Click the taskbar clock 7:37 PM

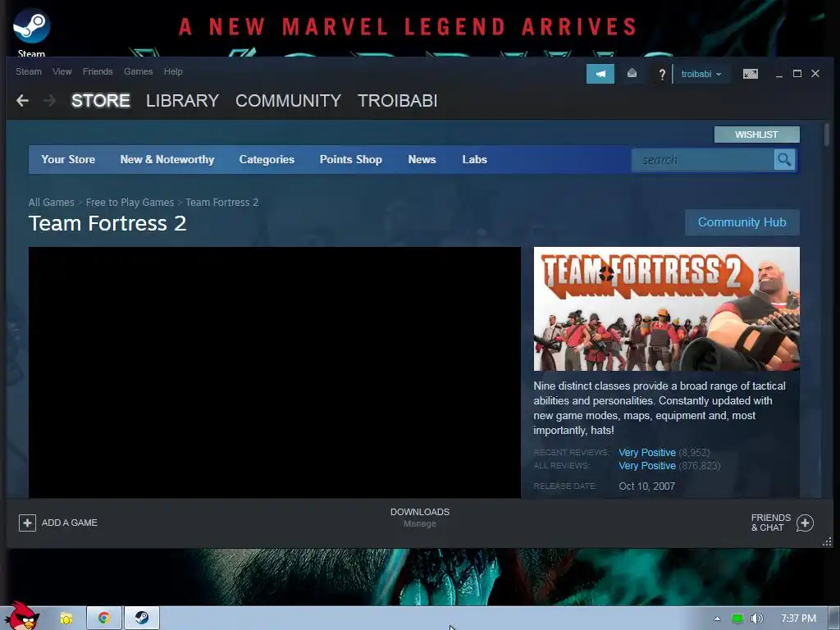[x=798, y=619]
